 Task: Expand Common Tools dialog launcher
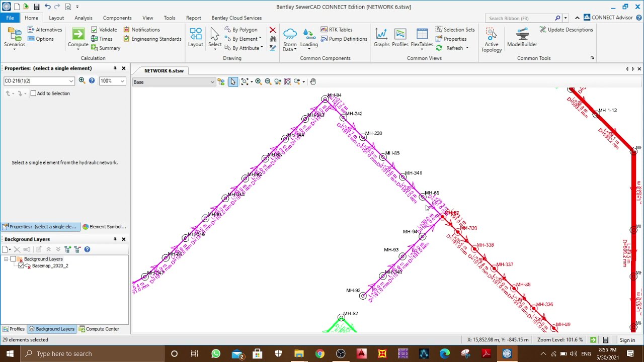click(592, 58)
